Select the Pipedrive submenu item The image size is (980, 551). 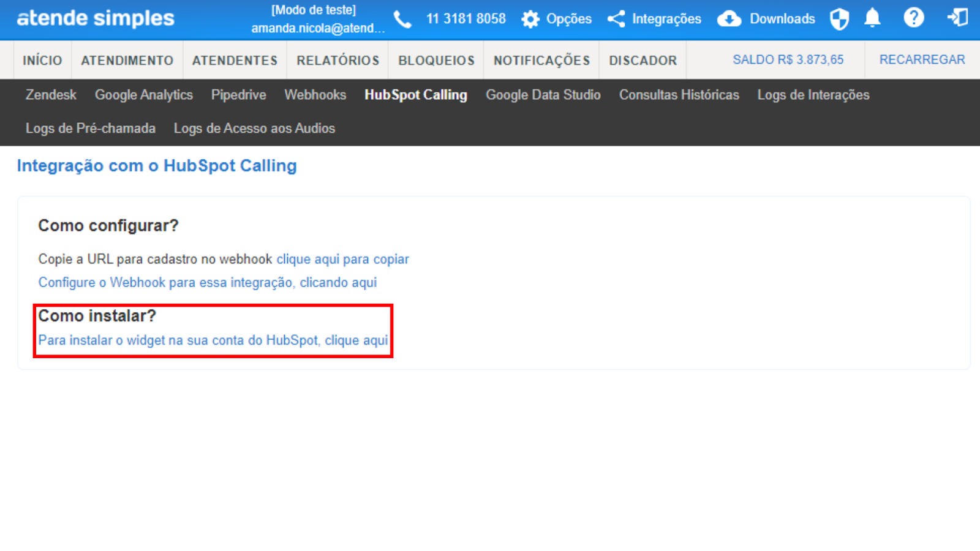239,95
